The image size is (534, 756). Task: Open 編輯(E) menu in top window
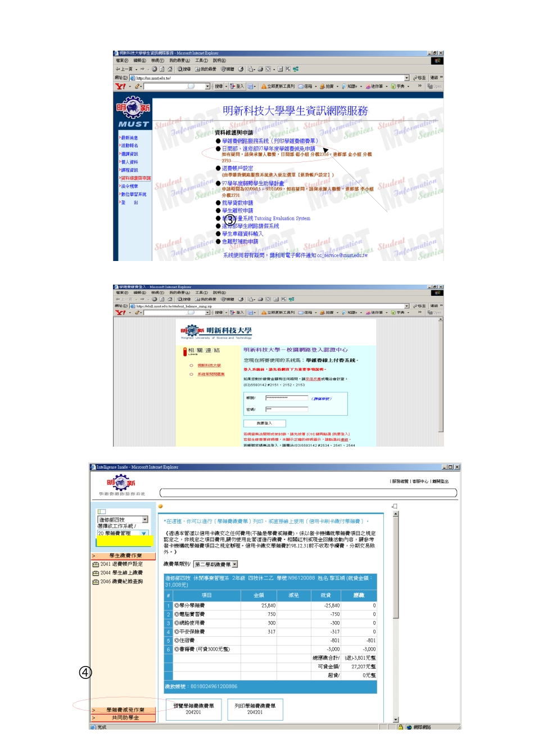point(140,60)
